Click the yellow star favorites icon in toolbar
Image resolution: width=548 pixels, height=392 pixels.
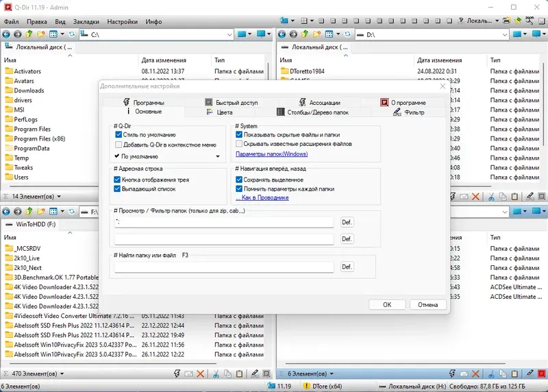[x=518, y=21]
